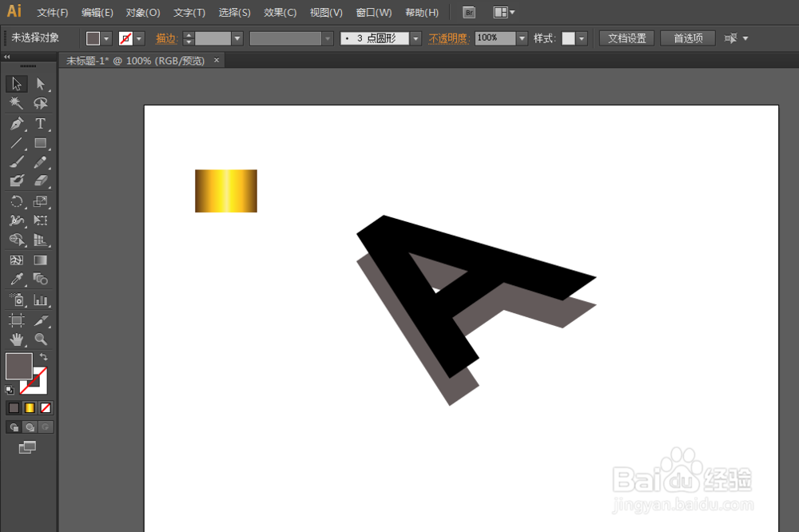Collapse the toolbox with double arrows
This screenshot has height=532, width=799.
pos(6,57)
